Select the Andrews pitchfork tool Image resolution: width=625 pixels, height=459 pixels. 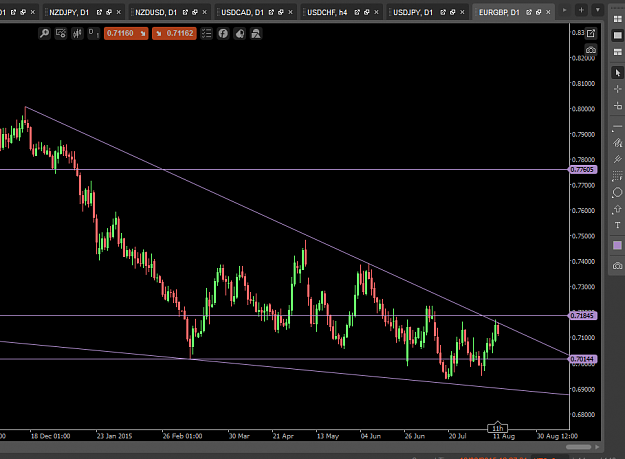(617, 159)
